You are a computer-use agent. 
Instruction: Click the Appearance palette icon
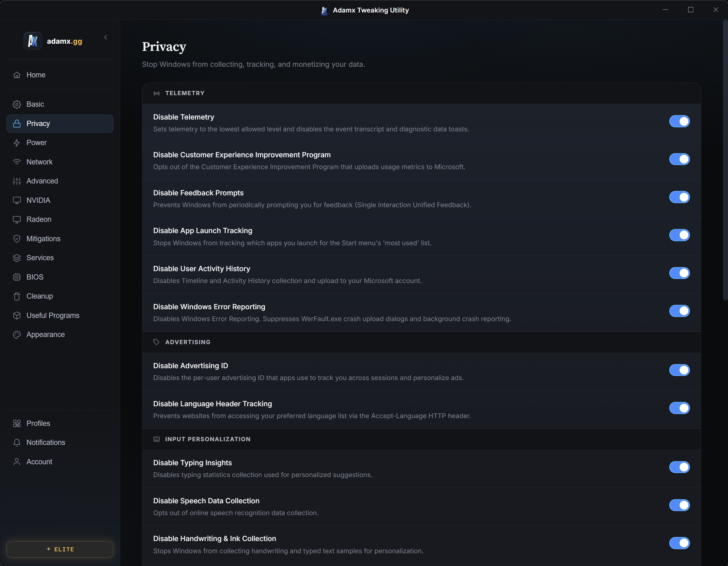(x=17, y=334)
